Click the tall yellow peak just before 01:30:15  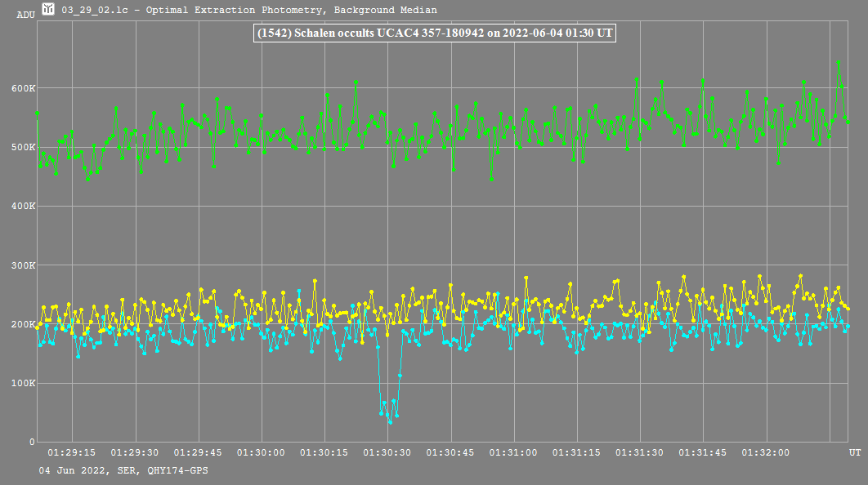click(315, 281)
